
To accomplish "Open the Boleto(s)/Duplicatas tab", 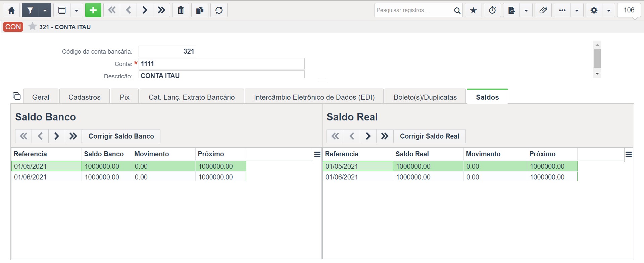I will pyautogui.click(x=425, y=97).
